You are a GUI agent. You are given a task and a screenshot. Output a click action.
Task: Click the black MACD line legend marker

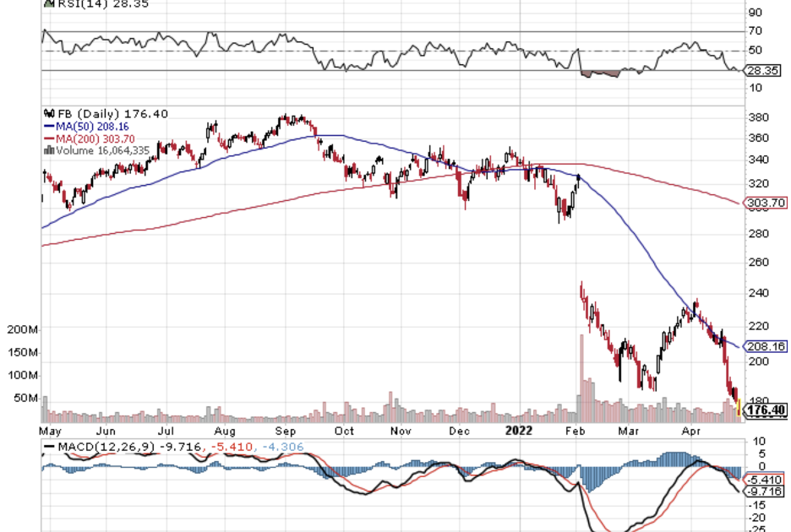pyautogui.click(x=49, y=445)
